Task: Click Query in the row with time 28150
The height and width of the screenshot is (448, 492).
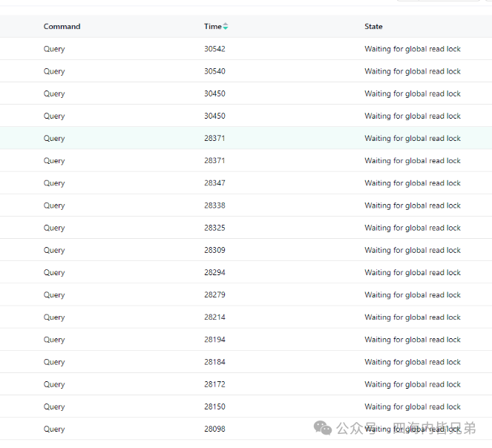Action: (54, 406)
